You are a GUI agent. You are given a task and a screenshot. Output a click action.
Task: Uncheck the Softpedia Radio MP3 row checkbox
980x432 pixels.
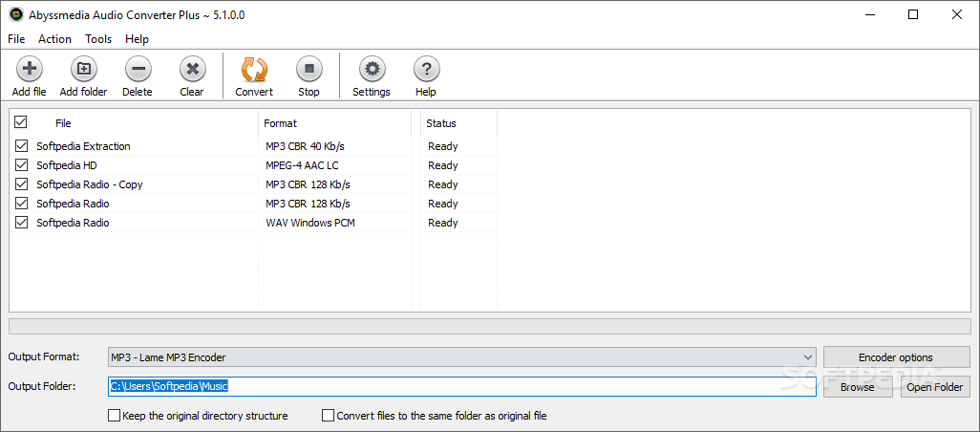[x=22, y=204]
